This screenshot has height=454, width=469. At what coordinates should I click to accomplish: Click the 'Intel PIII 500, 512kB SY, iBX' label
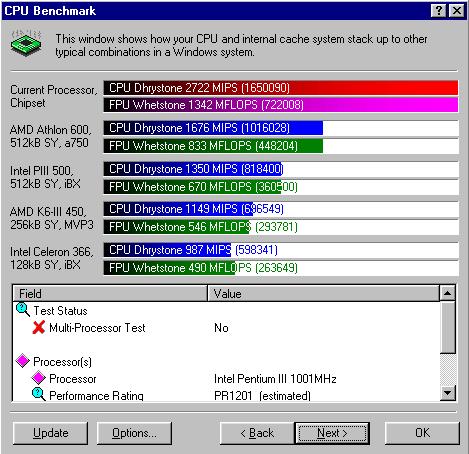click(x=45, y=177)
